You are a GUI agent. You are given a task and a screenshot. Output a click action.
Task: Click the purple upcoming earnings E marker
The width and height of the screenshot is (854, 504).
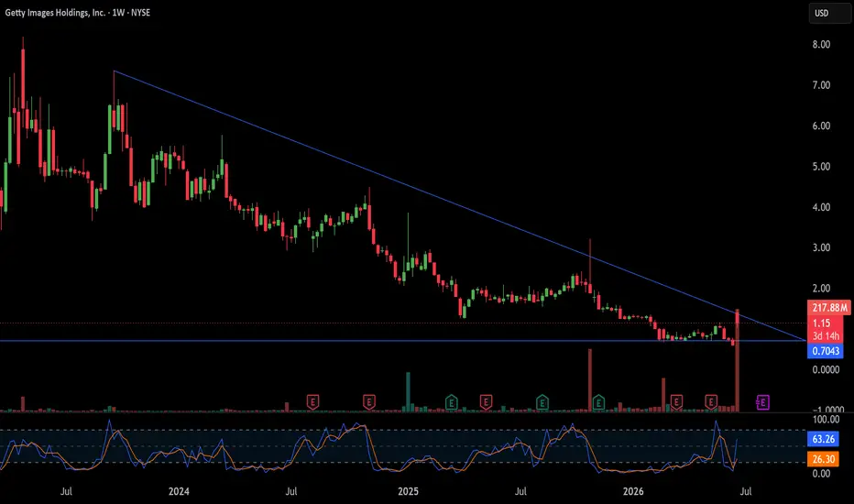click(762, 402)
